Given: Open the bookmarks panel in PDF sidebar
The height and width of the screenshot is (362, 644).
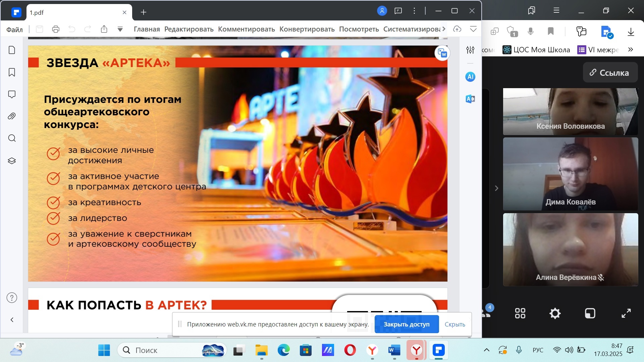Looking at the screenshot, I should [x=12, y=72].
